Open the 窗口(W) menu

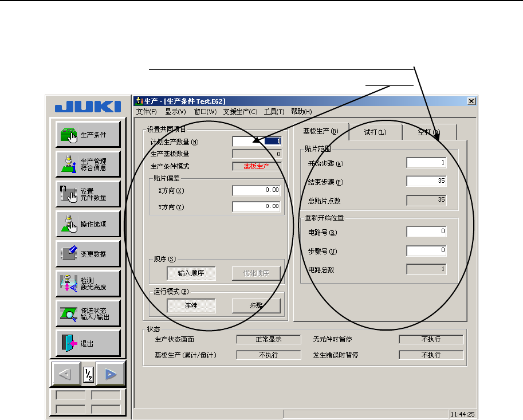click(205, 111)
